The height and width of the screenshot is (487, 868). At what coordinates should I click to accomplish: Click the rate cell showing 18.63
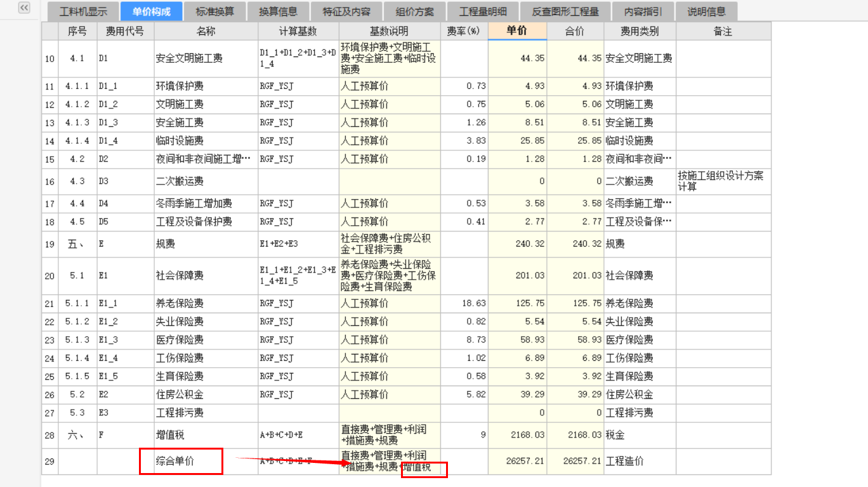(464, 304)
